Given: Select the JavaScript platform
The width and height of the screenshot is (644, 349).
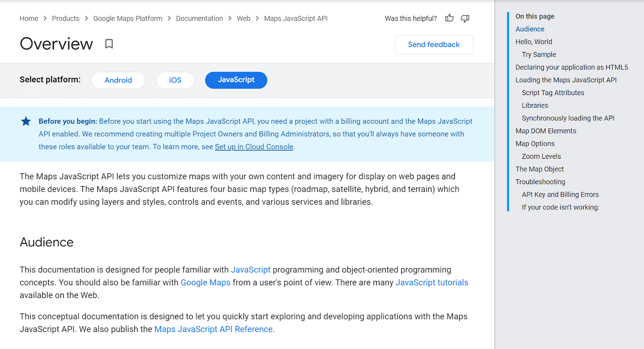Looking at the screenshot, I should [x=236, y=80].
